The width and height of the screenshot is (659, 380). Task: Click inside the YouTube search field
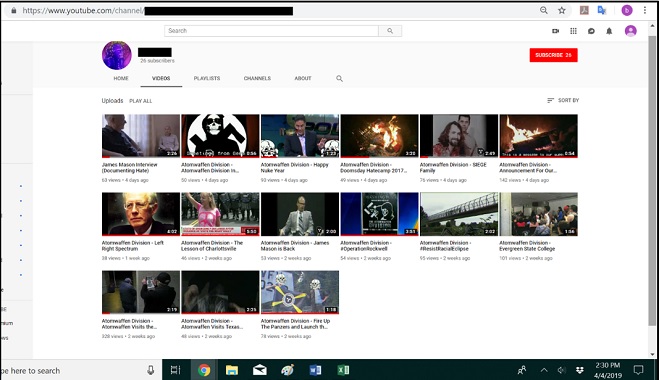point(272,31)
